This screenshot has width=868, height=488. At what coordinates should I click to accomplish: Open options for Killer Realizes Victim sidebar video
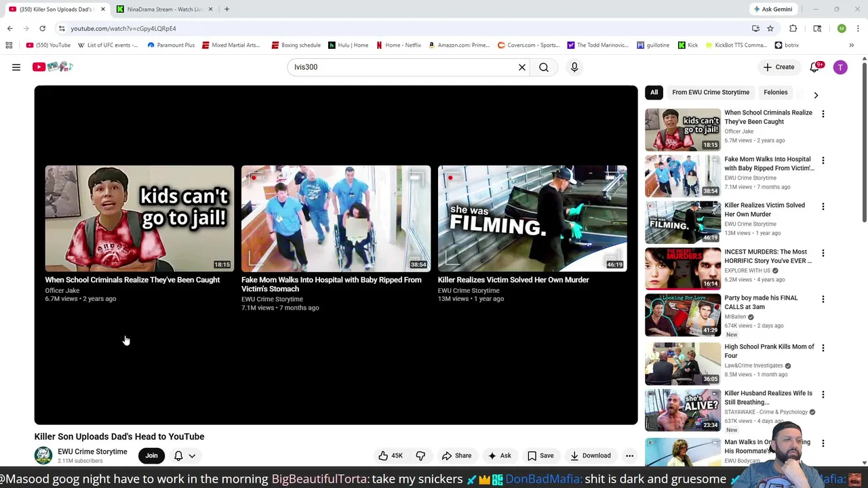pyautogui.click(x=823, y=206)
